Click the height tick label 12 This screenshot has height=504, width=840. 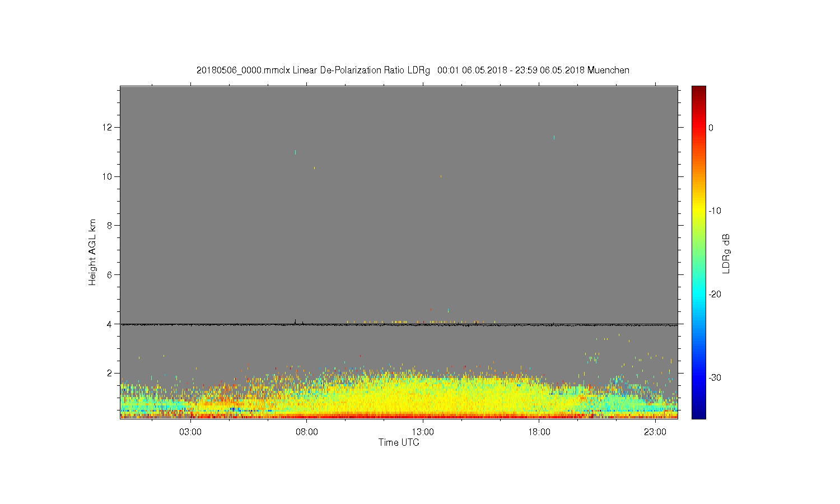pos(108,127)
